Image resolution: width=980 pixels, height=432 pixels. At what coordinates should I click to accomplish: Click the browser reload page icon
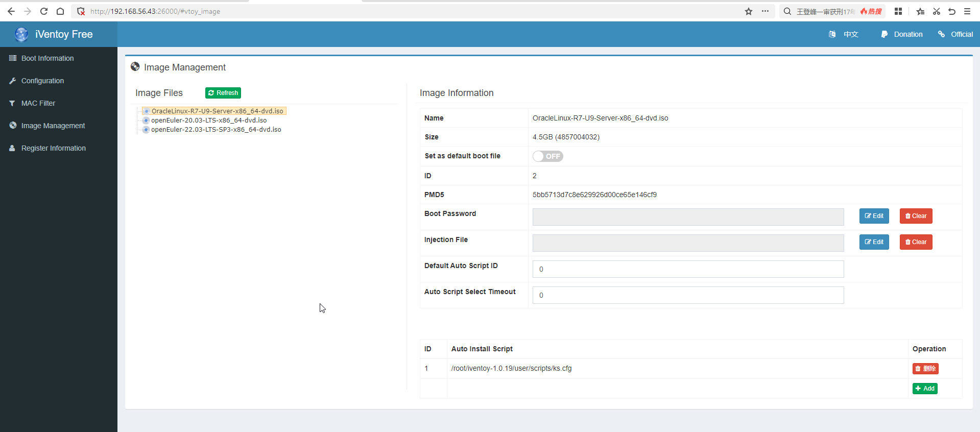click(44, 11)
